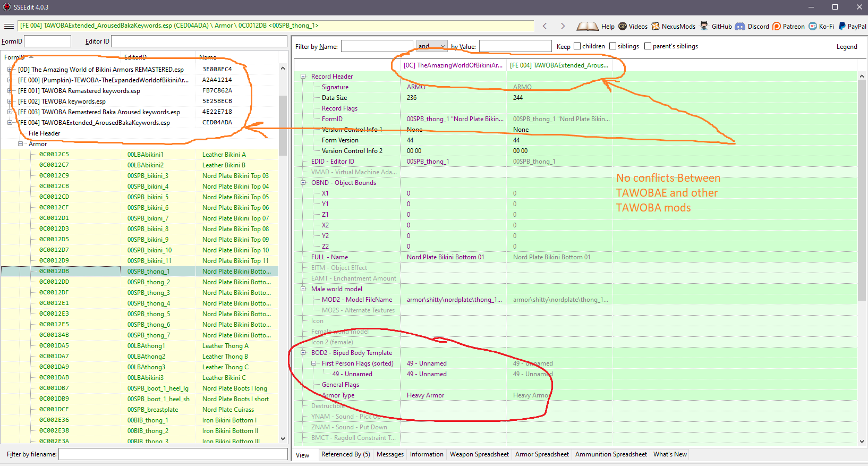Open the GitHub icon link
Screen dimensions: 868x466
point(704,26)
